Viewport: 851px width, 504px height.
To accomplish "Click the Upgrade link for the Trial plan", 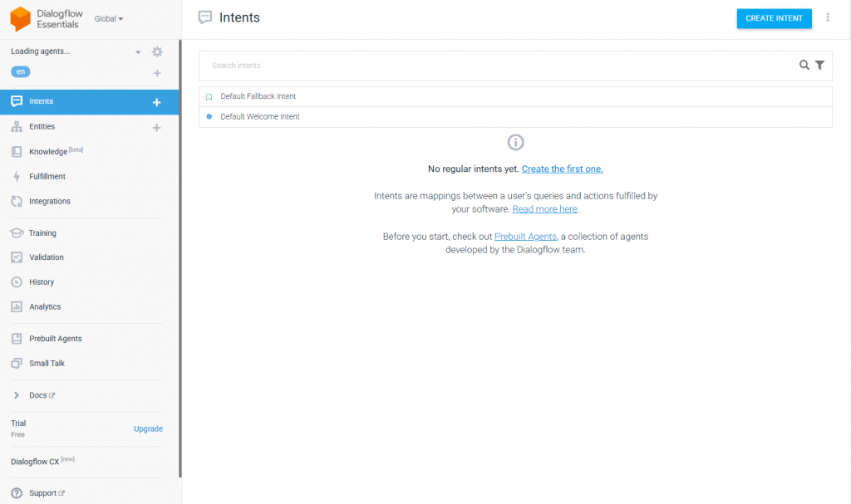I will (x=148, y=428).
